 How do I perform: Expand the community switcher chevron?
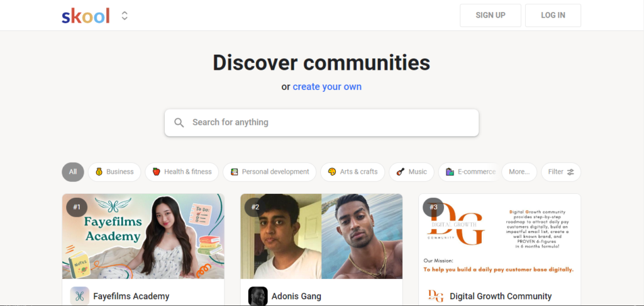[125, 16]
